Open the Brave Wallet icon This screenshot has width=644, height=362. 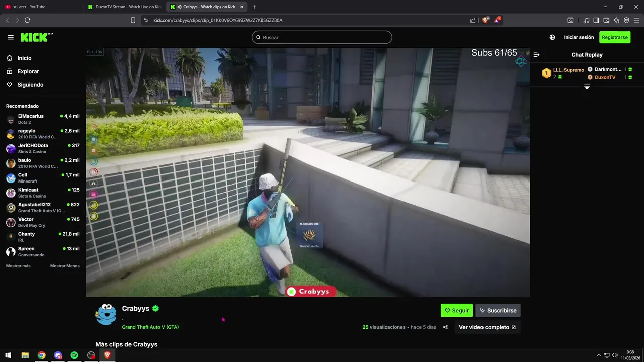pos(606,20)
